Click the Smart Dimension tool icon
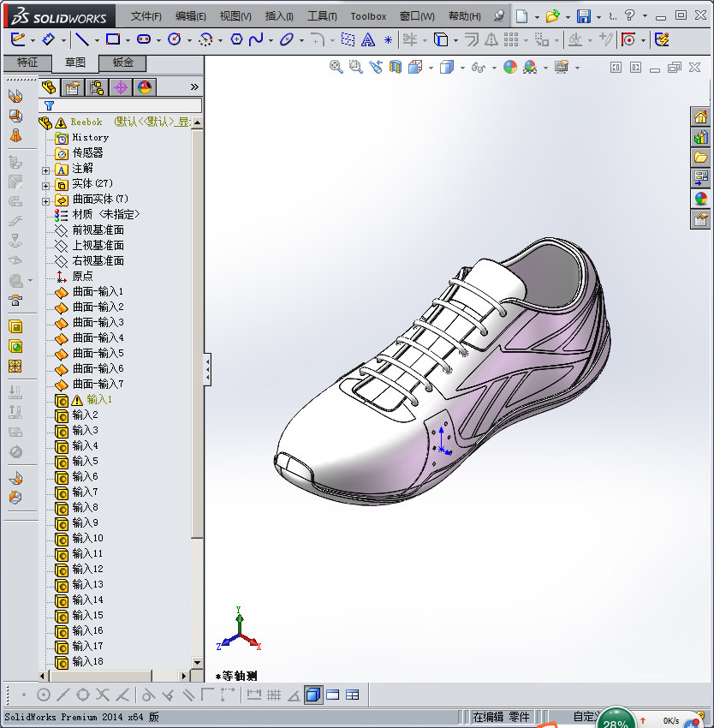The width and height of the screenshot is (714, 728). coord(48,39)
